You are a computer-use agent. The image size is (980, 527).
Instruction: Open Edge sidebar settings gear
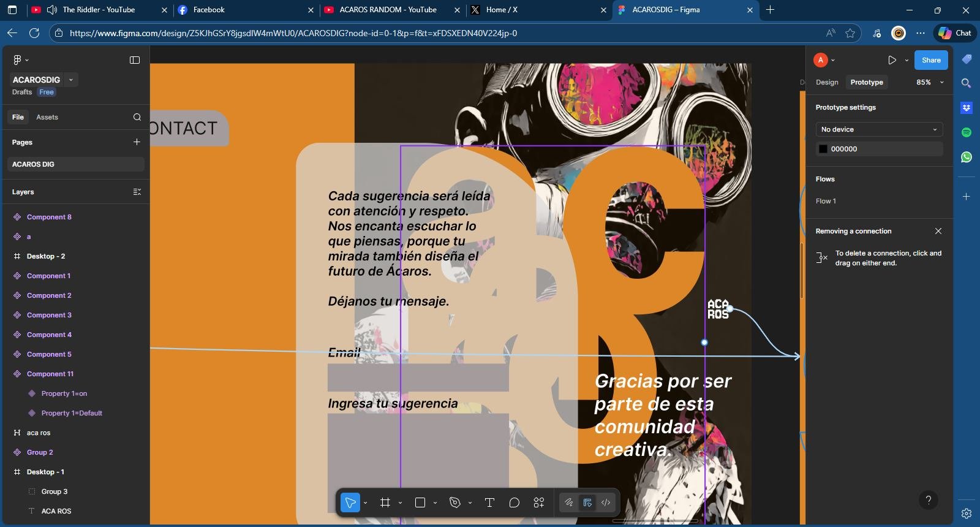pyautogui.click(x=967, y=514)
